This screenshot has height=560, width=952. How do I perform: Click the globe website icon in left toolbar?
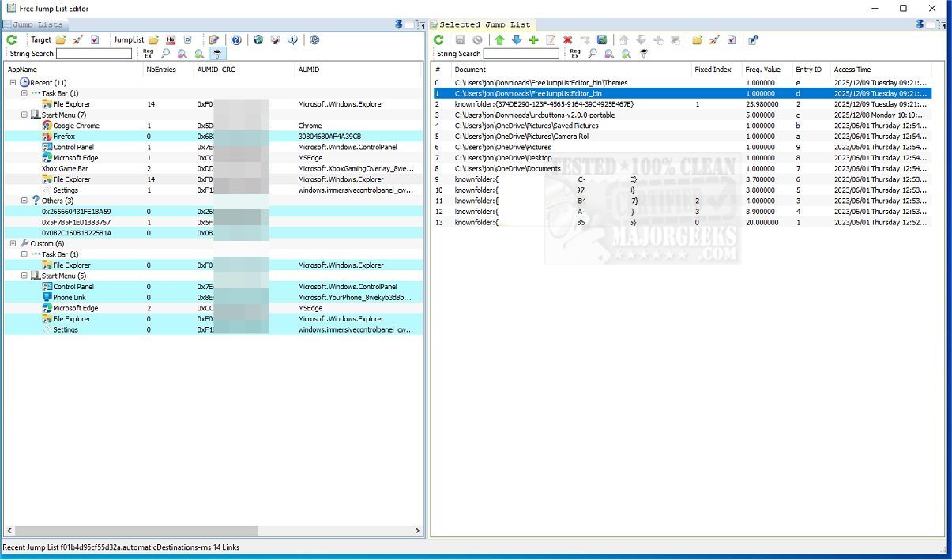pyautogui.click(x=258, y=39)
